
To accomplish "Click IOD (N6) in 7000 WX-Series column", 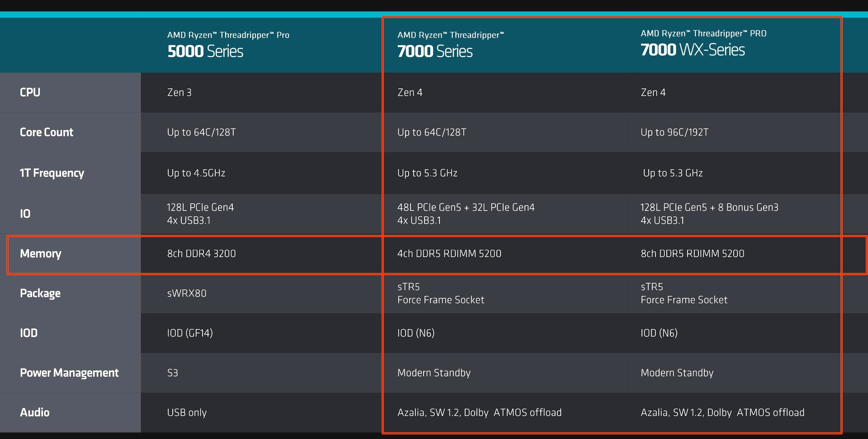I will pos(659,333).
